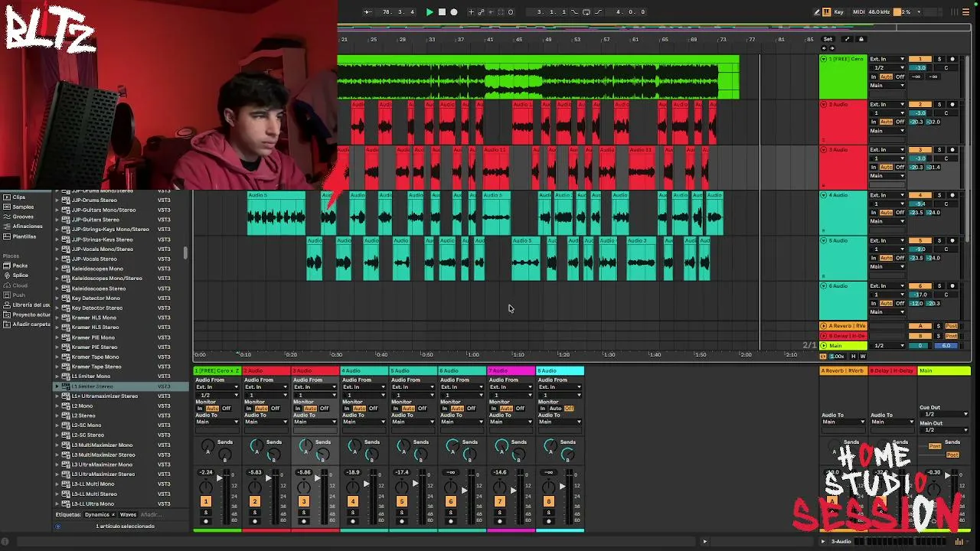
Task: Open Plantillas category in browser
Action: (24, 236)
